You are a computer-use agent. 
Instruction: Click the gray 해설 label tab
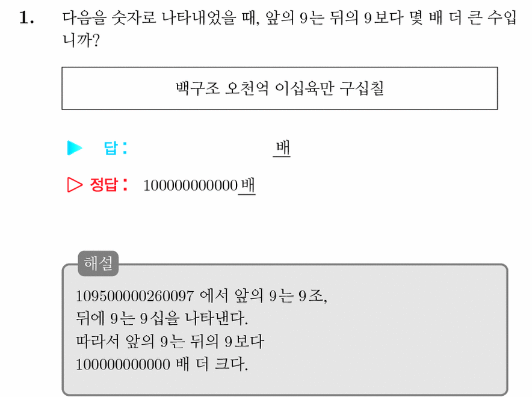coord(98,263)
